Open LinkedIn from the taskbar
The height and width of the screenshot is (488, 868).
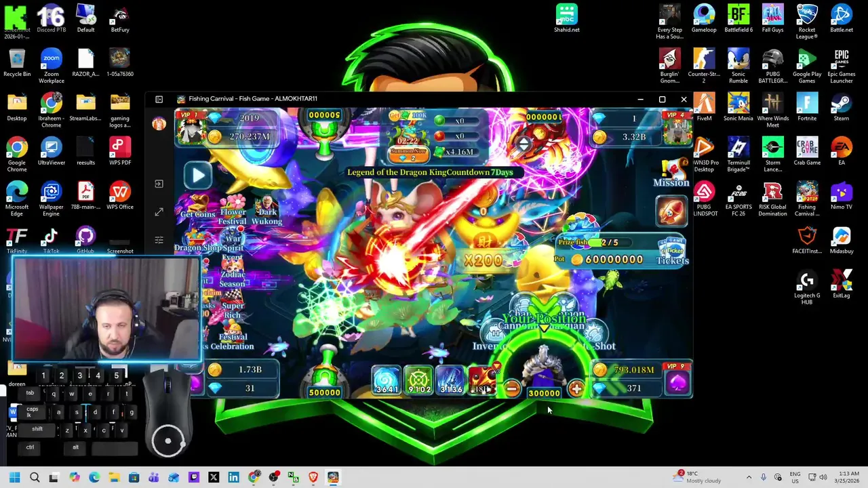233,477
